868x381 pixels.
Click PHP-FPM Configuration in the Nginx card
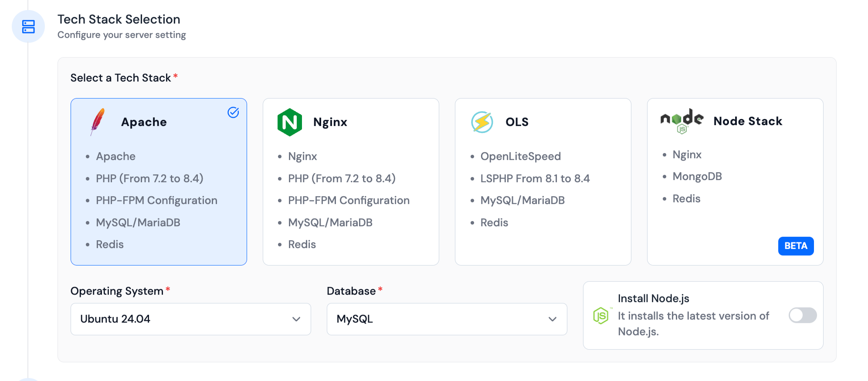click(349, 201)
